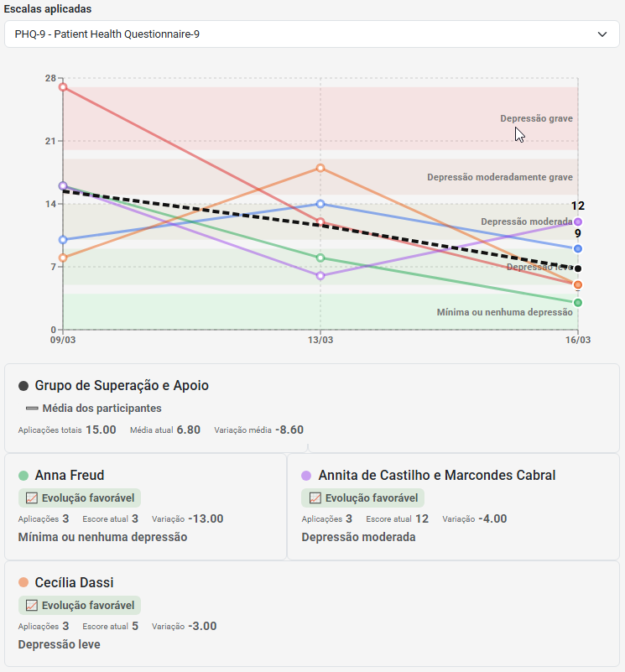
Task: Click the Grupo de Superação e Apoio title
Action: click(x=122, y=386)
